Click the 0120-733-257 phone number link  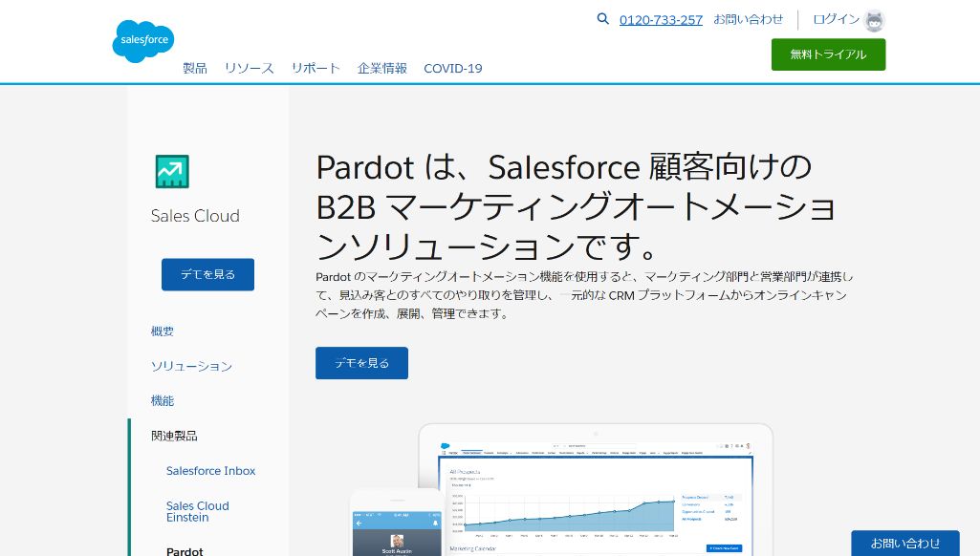pyautogui.click(x=661, y=19)
